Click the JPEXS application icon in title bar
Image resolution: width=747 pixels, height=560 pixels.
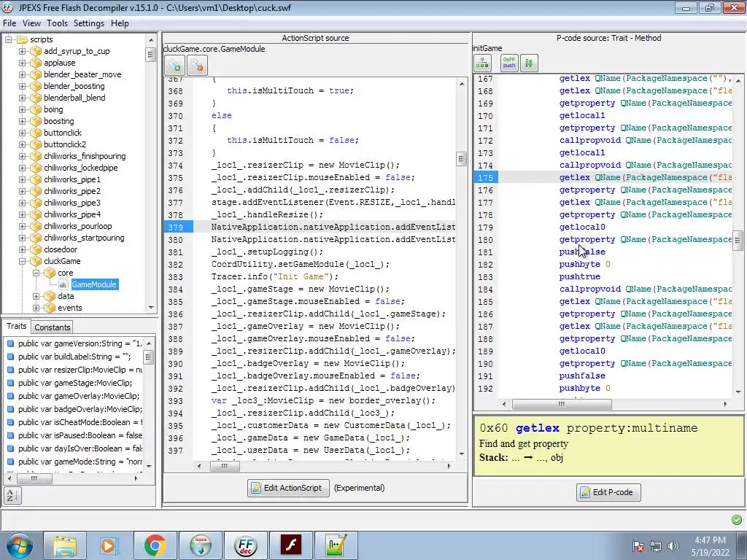coord(7,7)
